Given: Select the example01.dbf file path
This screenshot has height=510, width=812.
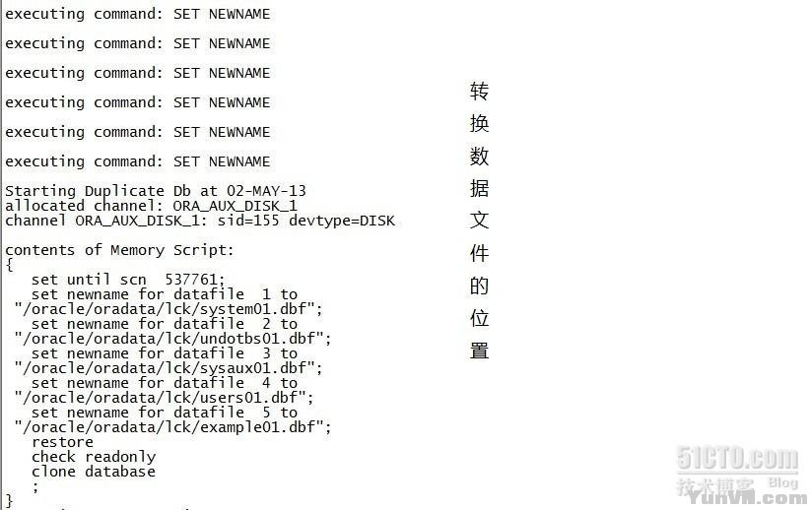Looking at the screenshot, I should (172, 427).
